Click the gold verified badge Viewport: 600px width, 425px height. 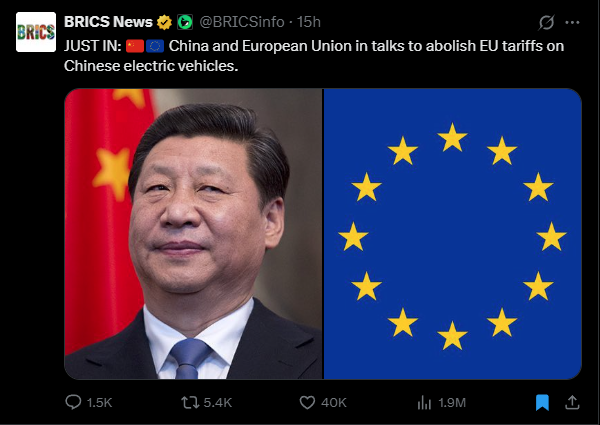(164, 22)
